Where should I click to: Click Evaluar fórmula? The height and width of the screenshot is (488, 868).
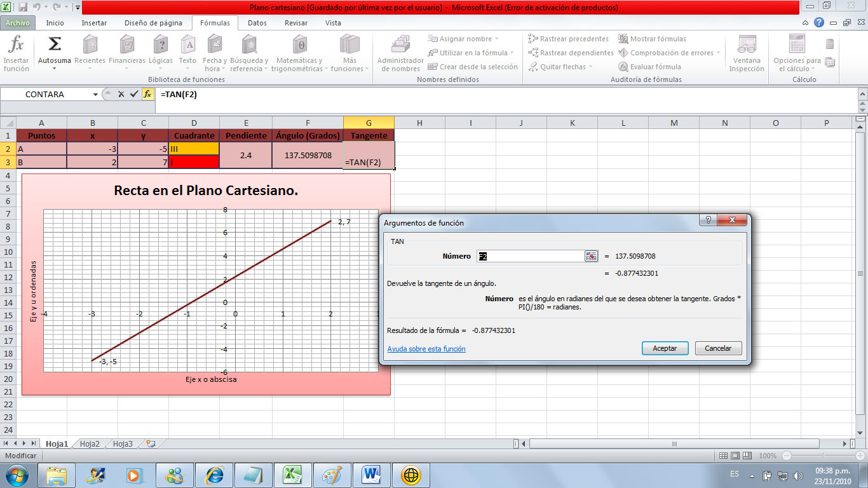[653, 66]
